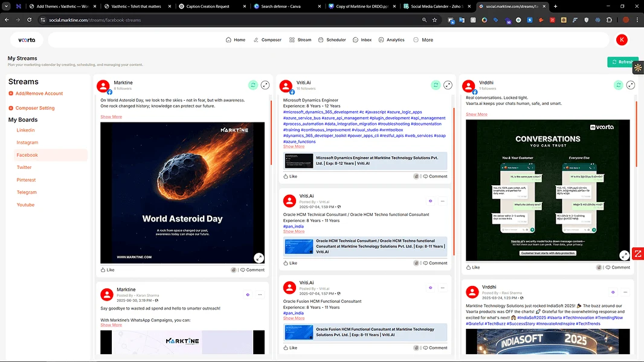This screenshot has height=362, width=644.
Task: Open more options on Oracle HCM Technical post
Action: point(442,202)
